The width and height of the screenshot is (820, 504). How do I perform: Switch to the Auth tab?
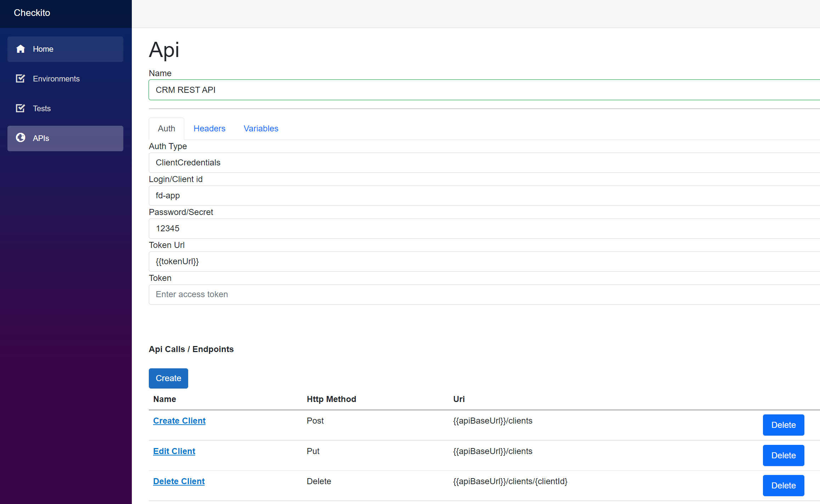click(167, 129)
